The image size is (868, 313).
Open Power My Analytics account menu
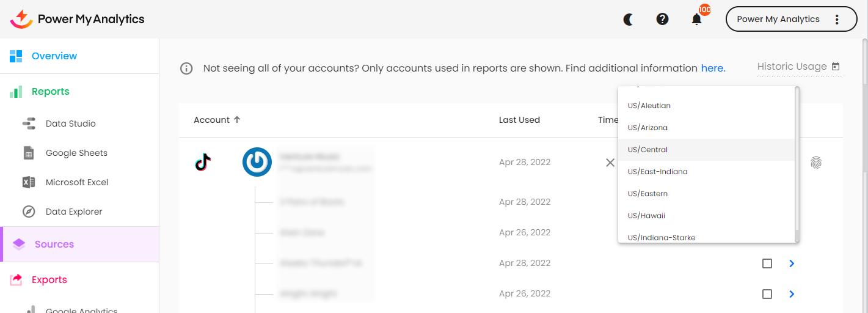coord(791,19)
